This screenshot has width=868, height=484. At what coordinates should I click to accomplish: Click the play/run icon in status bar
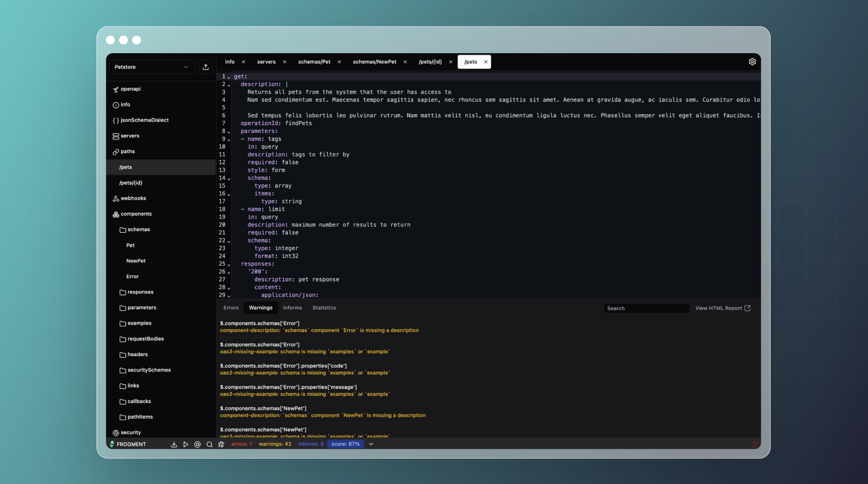tap(185, 444)
